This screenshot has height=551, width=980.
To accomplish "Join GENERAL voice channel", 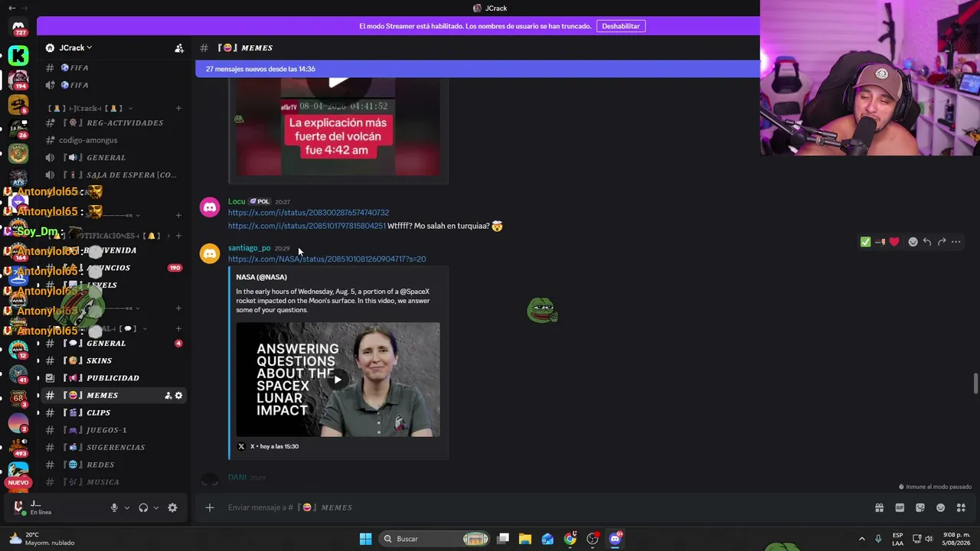I will tap(113, 158).
